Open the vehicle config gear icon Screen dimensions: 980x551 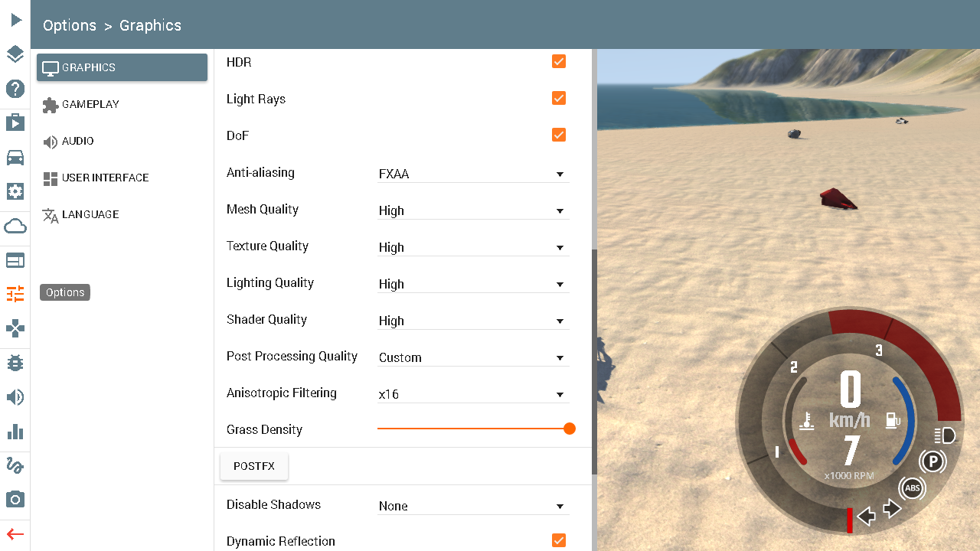click(15, 191)
